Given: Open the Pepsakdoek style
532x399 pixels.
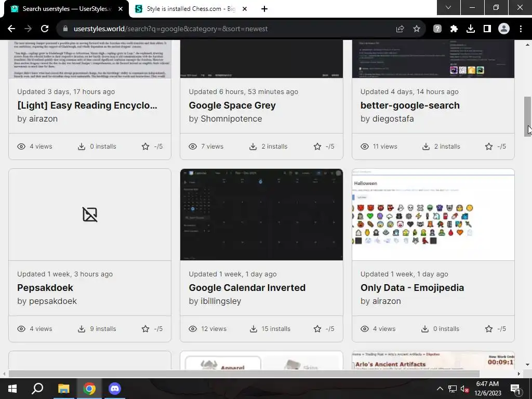Looking at the screenshot, I should click(x=45, y=288).
